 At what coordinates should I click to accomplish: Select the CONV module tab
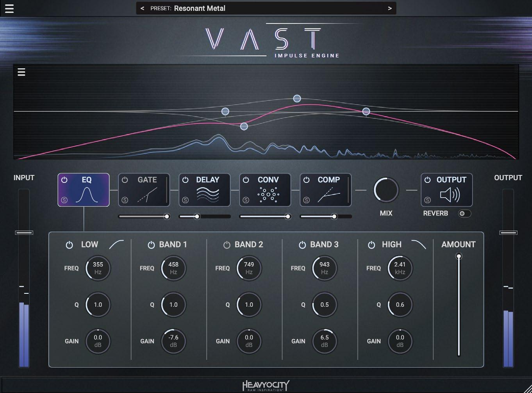click(x=265, y=190)
